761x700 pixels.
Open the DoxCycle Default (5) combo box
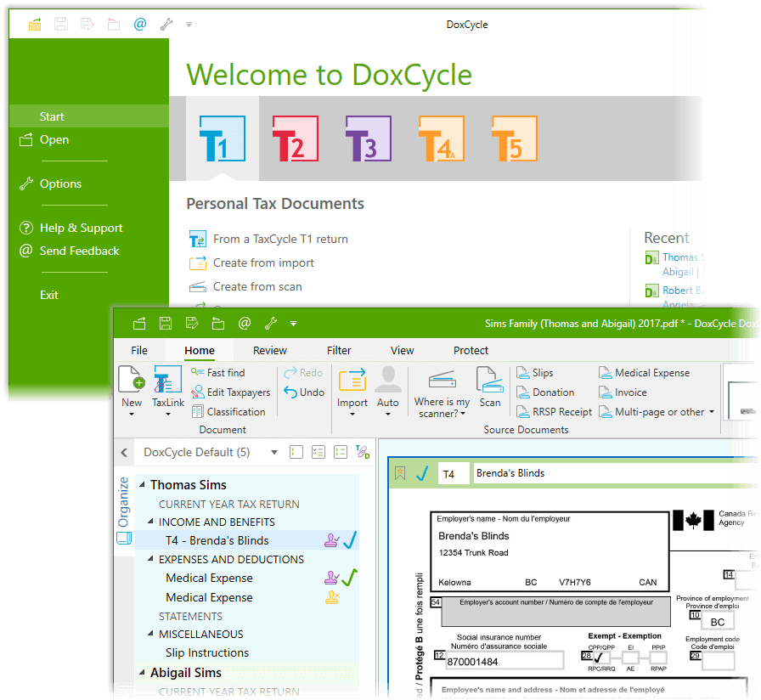(x=210, y=453)
